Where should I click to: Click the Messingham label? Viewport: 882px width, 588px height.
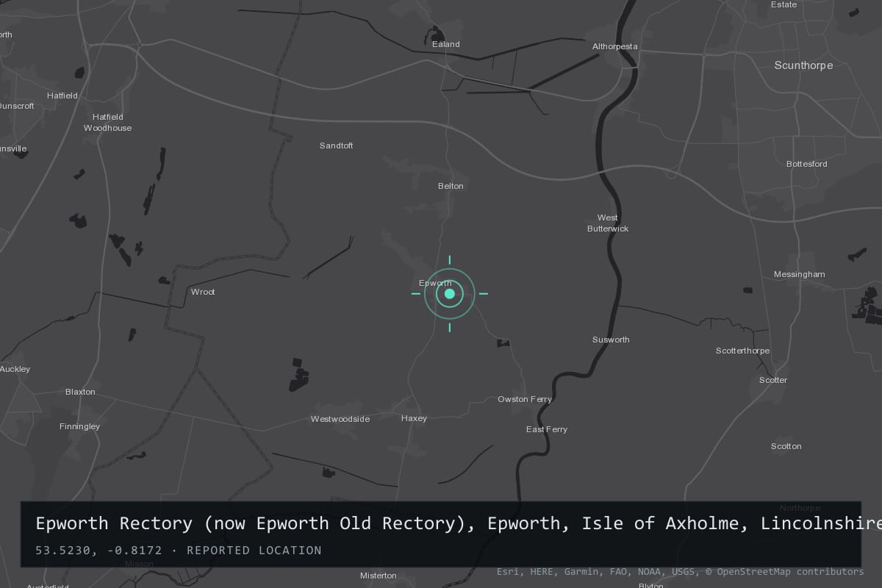(x=799, y=274)
